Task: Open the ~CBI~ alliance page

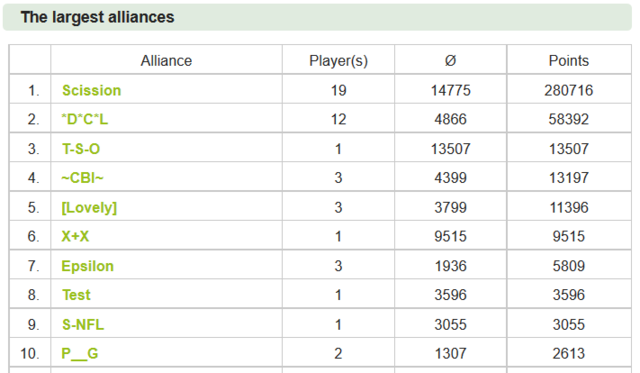Action: [82, 178]
